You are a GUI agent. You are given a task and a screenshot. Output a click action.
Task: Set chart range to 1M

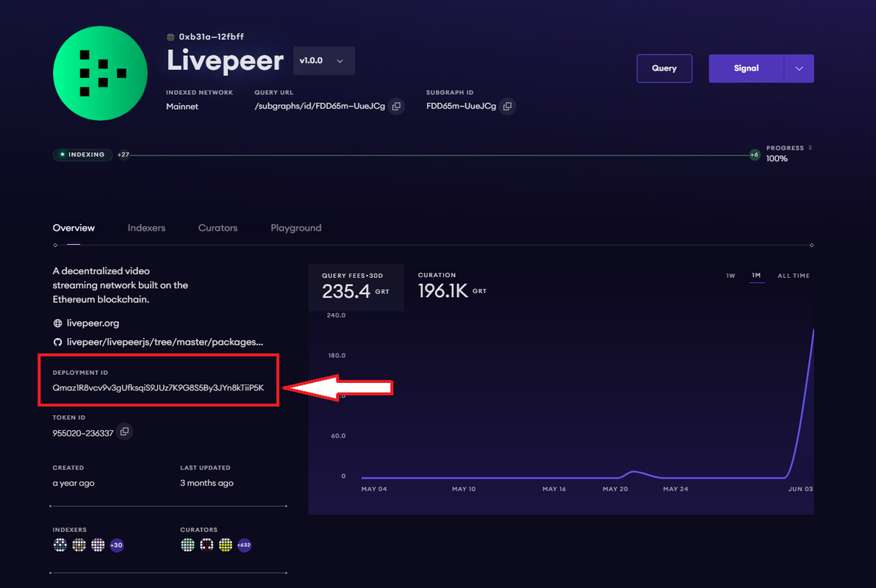click(756, 276)
